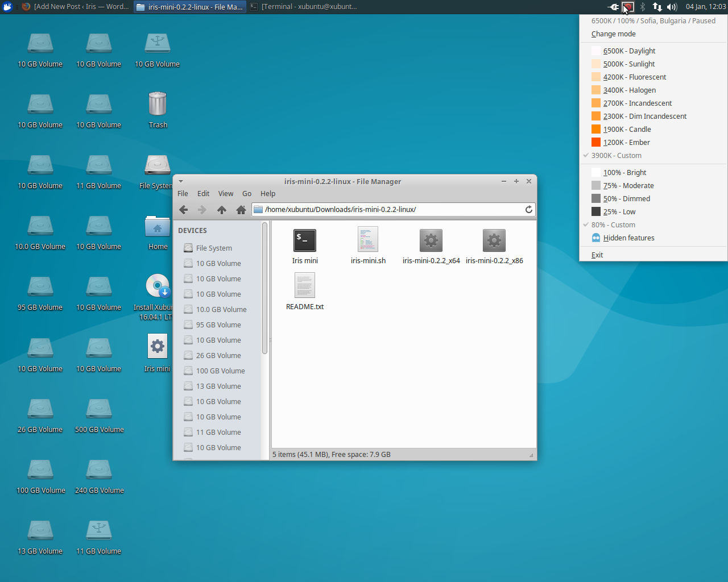Select 2300K - Dim Incandescent option
The image size is (728, 582).
[x=653, y=116]
